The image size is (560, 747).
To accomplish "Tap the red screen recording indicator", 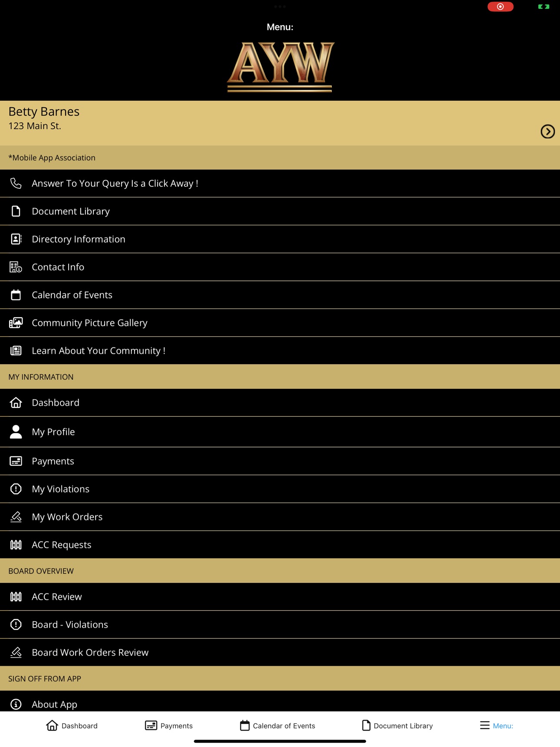I will (500, 7).
